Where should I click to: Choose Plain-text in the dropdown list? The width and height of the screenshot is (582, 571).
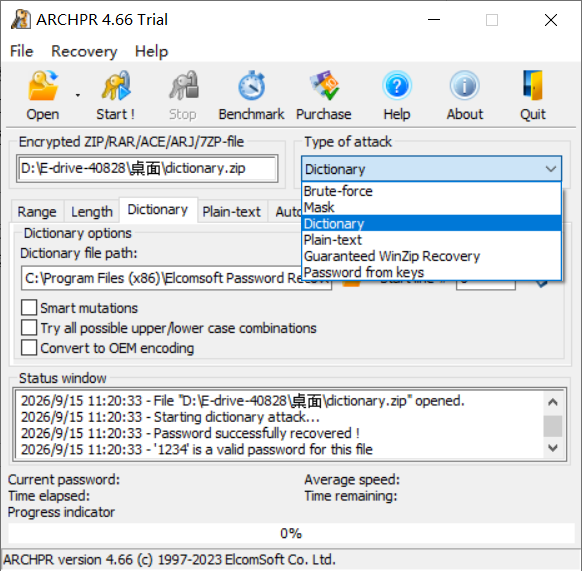coord(431,240)
